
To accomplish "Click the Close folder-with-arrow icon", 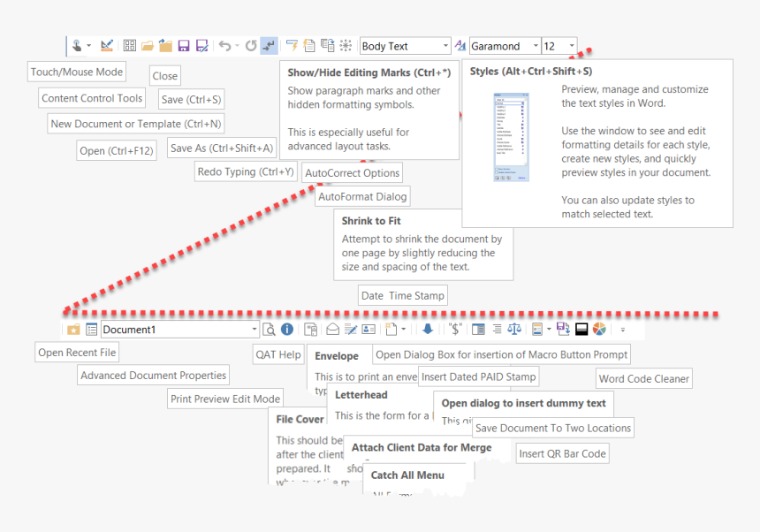I will (165, 46).
